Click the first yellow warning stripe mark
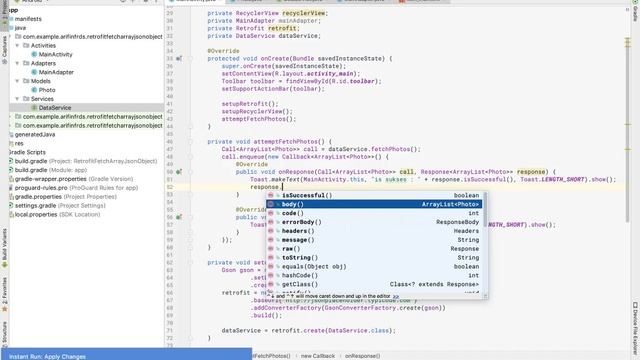This screenshot has height=360, width=640. click(x=628, y=40)
